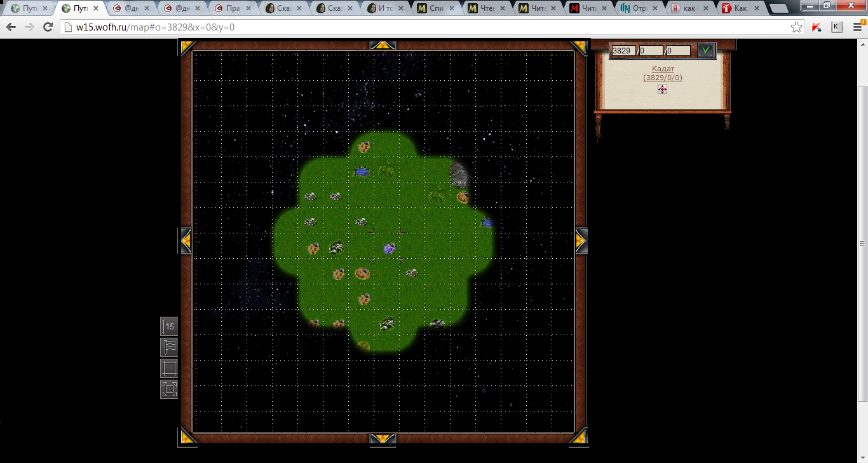Reload the wofh.ru page
Viewport: 868px width, 463px height.
48,27
